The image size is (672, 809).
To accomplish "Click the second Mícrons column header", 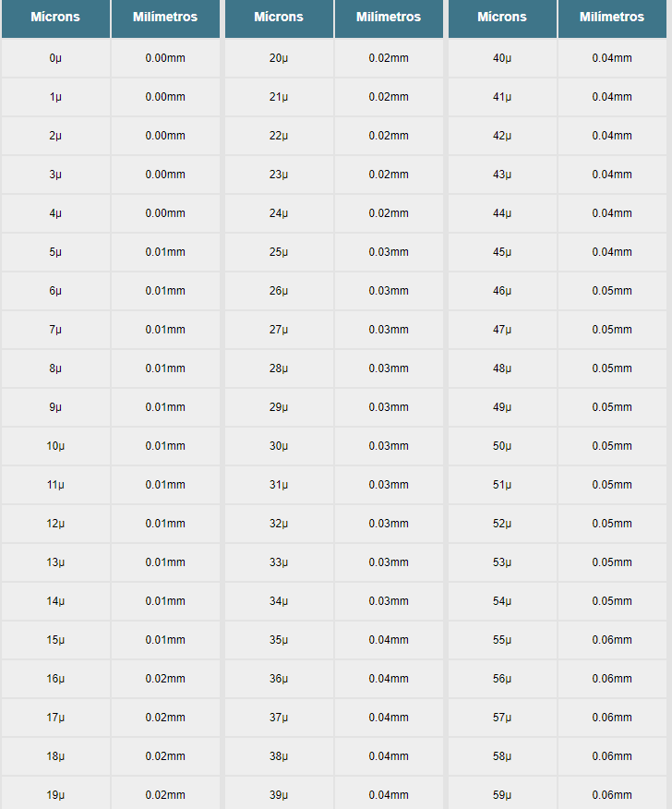I will click(279, 18).
